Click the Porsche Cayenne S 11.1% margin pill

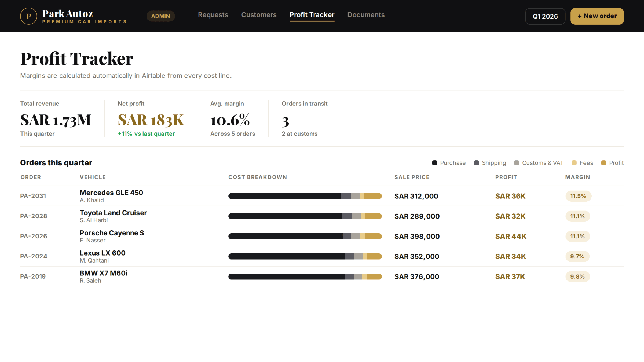coord(577,236)
